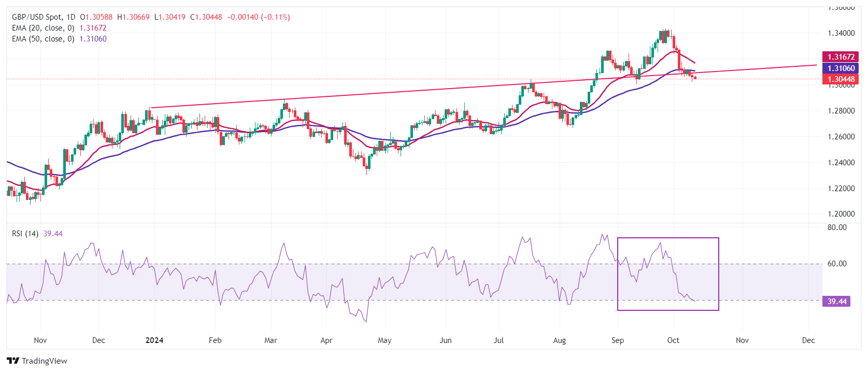Click the Oct label on time axis
868x372 pixels.
point(673,340)
